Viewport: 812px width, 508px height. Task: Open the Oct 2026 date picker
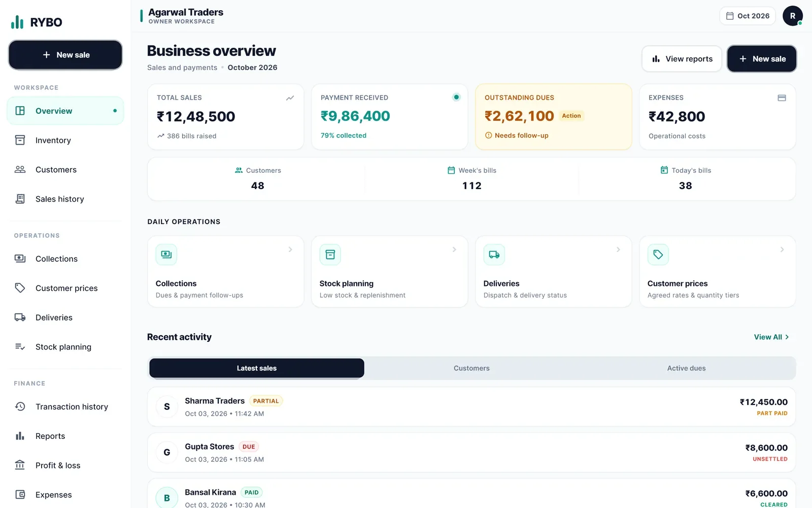pyautogui.click(x=748, y=16)
